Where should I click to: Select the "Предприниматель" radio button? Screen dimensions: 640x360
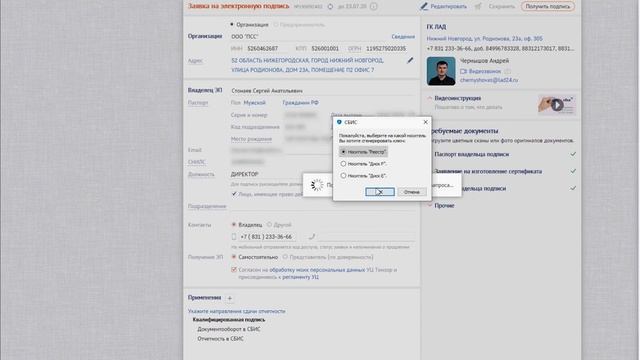tap(276, 24)
